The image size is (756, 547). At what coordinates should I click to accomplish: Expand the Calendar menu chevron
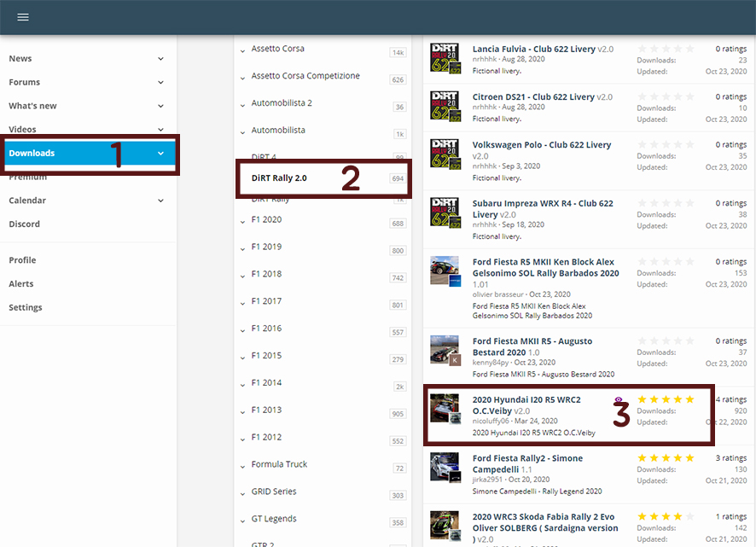click(160, 201)
